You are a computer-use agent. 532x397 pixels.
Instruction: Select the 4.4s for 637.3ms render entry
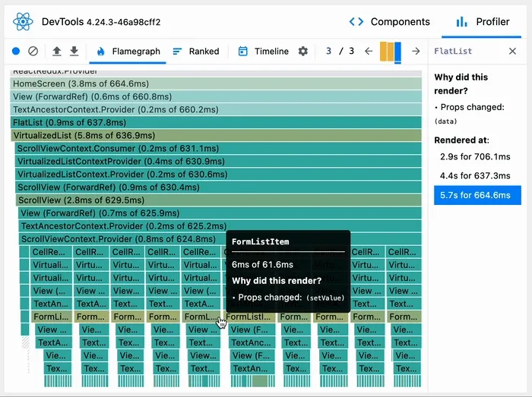[477, 176]
